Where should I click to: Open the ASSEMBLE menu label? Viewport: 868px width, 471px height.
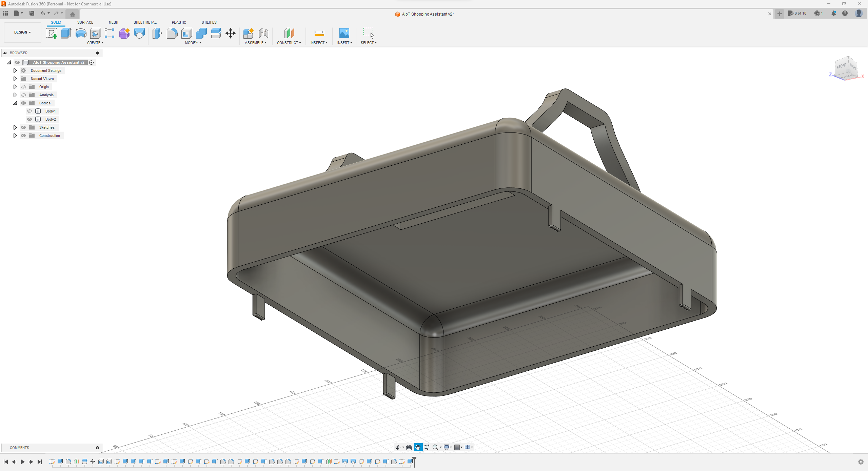255,43
